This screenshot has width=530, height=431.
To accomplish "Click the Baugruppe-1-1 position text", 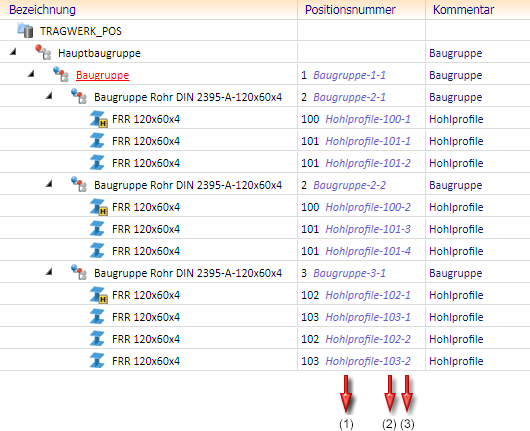I will [350, 75].
